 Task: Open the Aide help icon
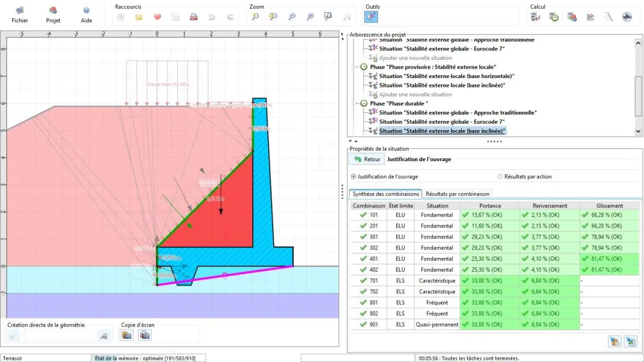pyautogui.click(x=86, y=11)
